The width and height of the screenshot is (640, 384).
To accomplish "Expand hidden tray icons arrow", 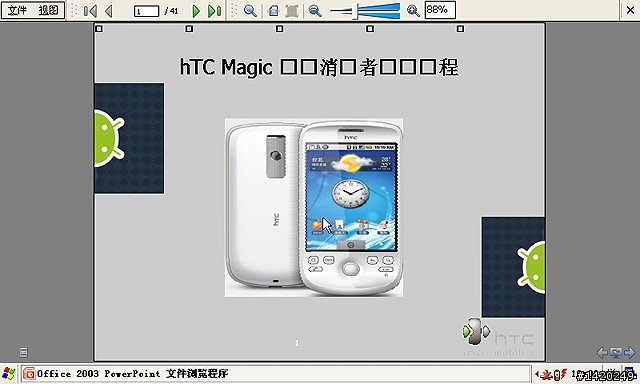I will point(537,373).
